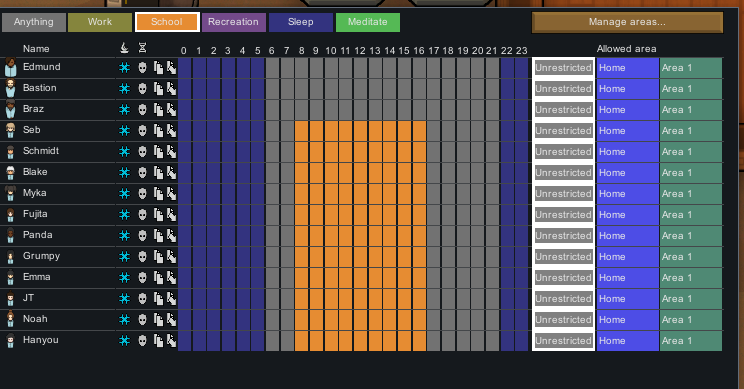
Task: Click the Allowed area column header
Action: click(x=626, y=49)
